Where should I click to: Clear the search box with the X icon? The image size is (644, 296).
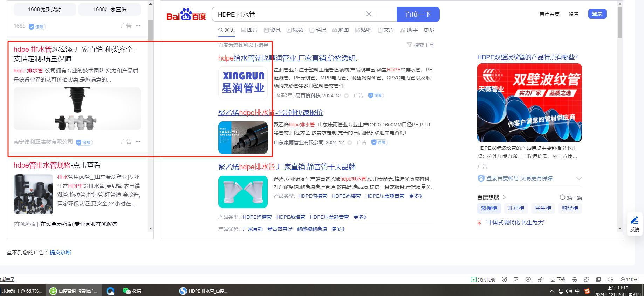click(x=369, y=14)
